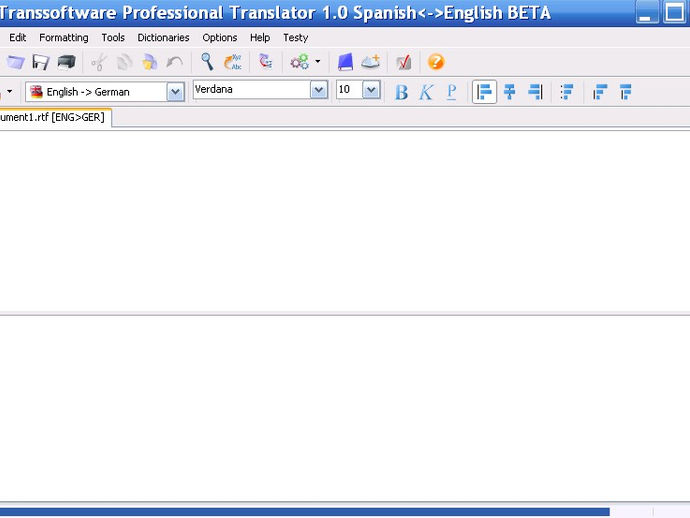The height and width of the screenshot is (518, 690).
Task: Align text left
Action: point(484,92)
